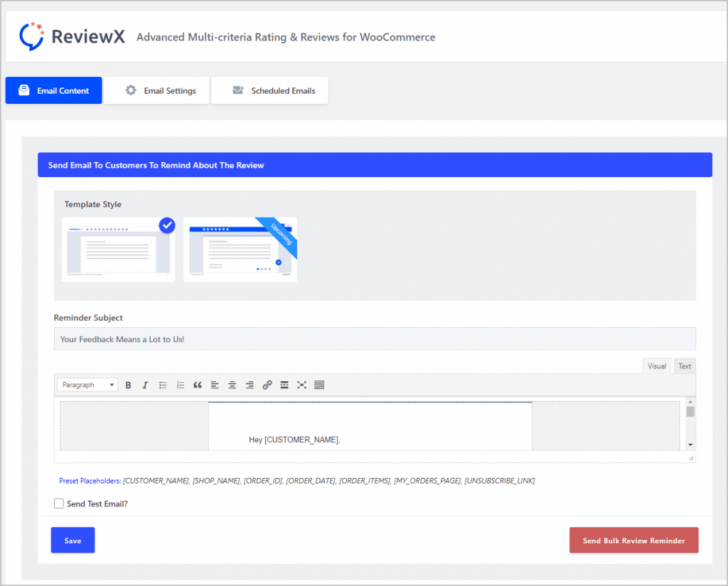Align the text to center
Viewport: 728px width, 586px height.
[232, 385]
